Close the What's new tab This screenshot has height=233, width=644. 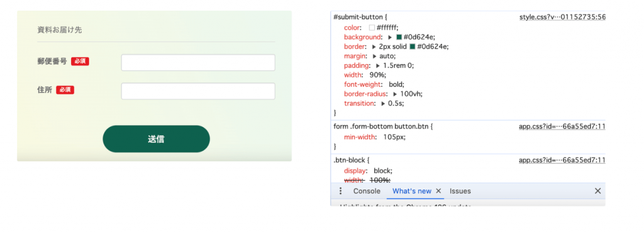point(438,191)
